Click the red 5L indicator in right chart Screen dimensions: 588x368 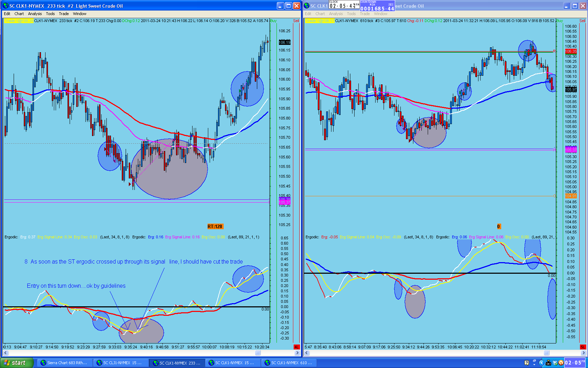pos(583,347)
